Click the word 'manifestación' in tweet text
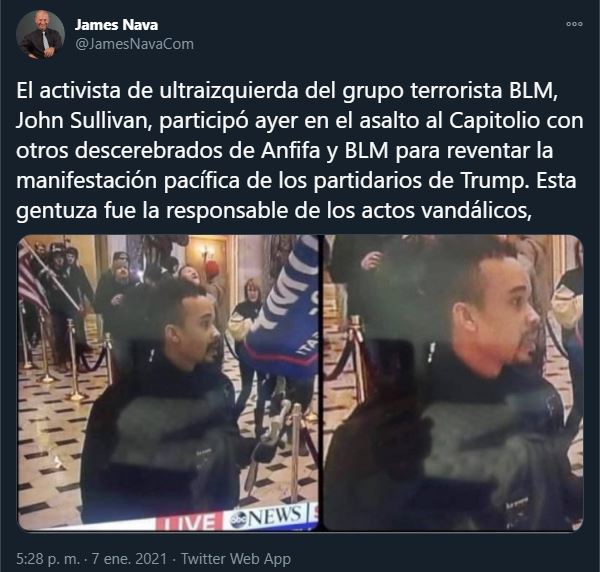Screen dimensions: 600x572 [x=86, y=180]
